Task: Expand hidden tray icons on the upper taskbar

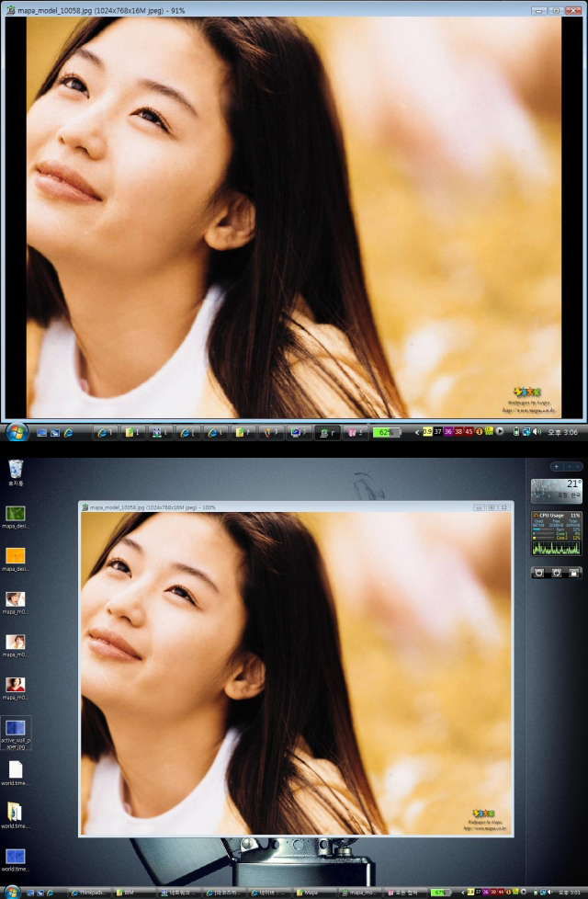Action: pyautogui.click(x=417, y=432)
